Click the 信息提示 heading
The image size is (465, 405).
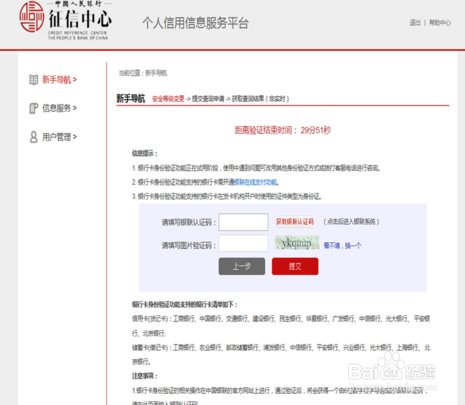(145, 153)
